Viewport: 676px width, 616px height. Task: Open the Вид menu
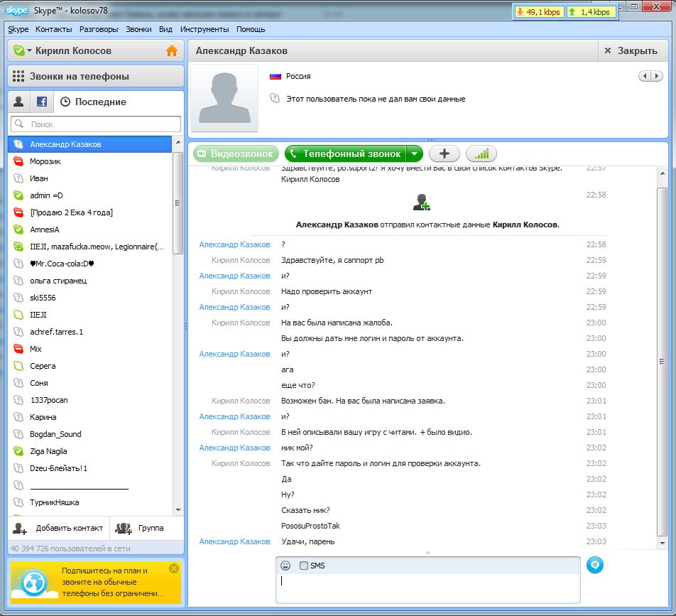[x=165, y=29]
